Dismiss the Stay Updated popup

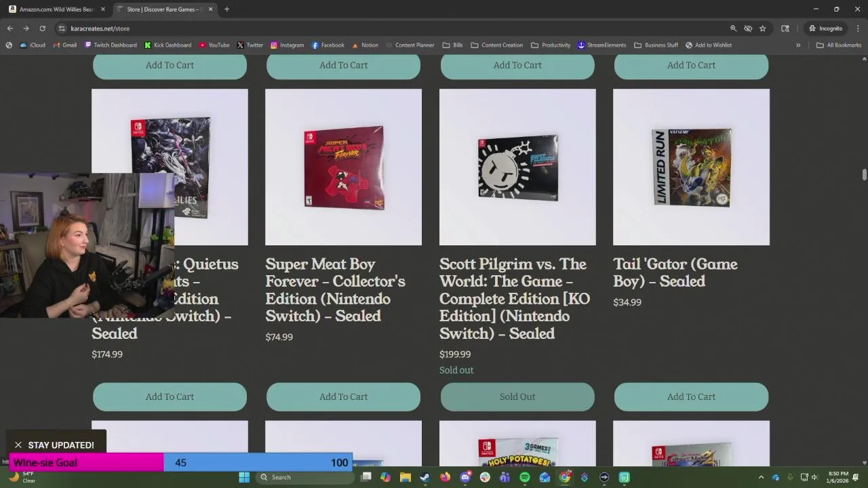pos(18,445)
